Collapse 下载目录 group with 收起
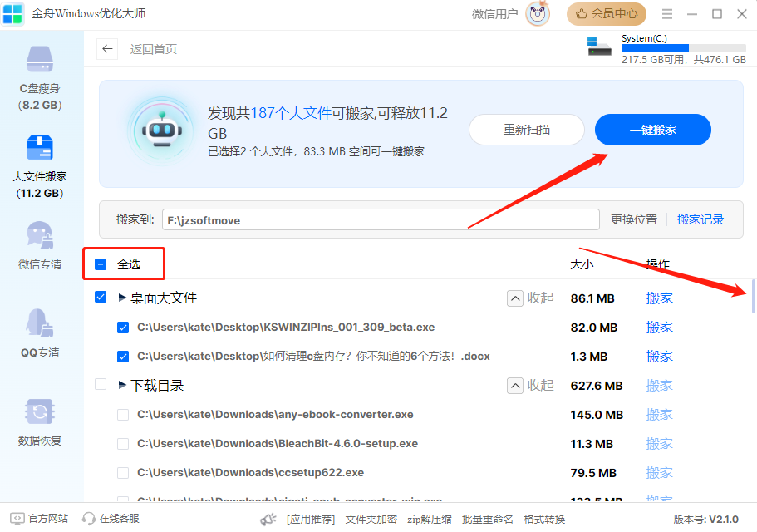This screenshot has height=532, width=757. [531, 385]
